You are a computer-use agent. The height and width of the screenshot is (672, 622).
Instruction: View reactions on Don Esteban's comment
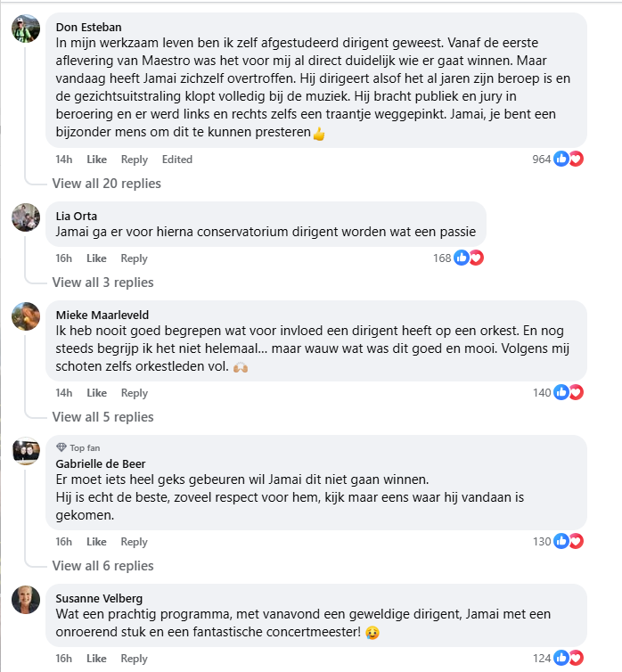568,160
